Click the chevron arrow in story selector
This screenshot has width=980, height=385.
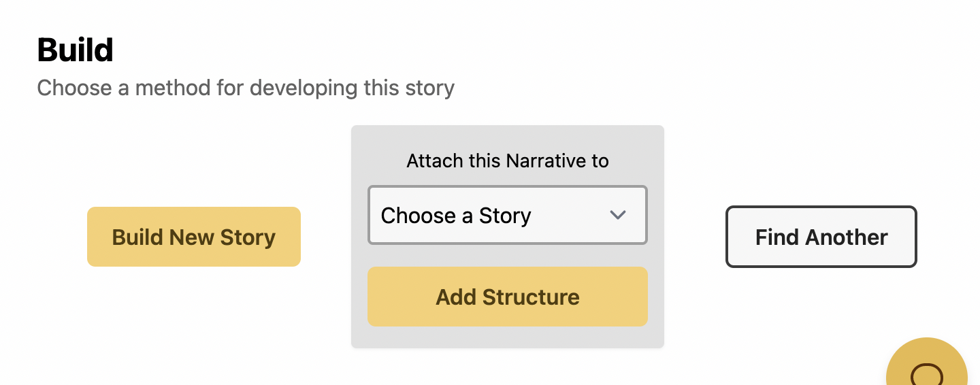click(618, 215)
